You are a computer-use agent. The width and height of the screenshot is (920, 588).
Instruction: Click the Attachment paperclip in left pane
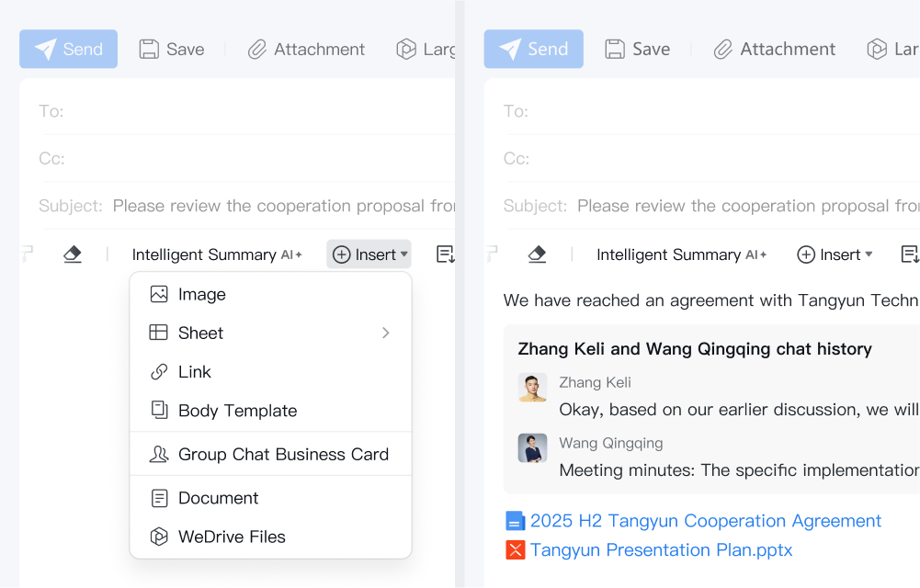pyautogui.click(x=257, y=50)
